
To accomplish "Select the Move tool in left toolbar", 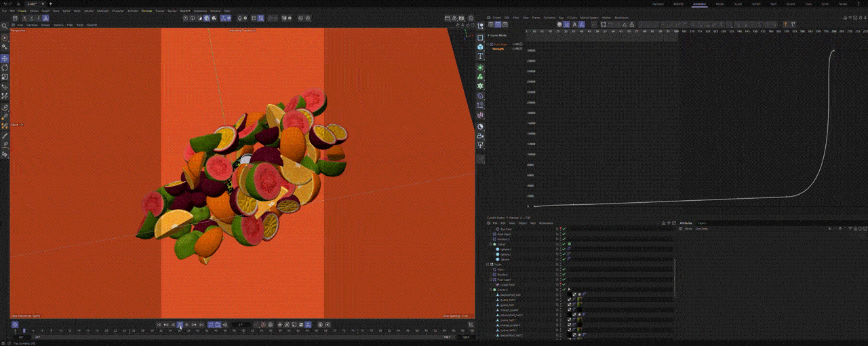I will pos(5,58).
